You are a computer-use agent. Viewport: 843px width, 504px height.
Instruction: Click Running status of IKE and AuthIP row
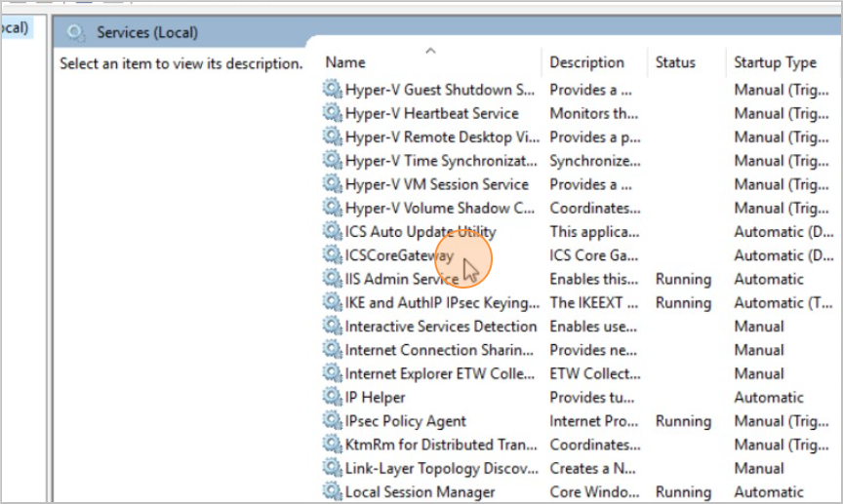tap(683, 302)
